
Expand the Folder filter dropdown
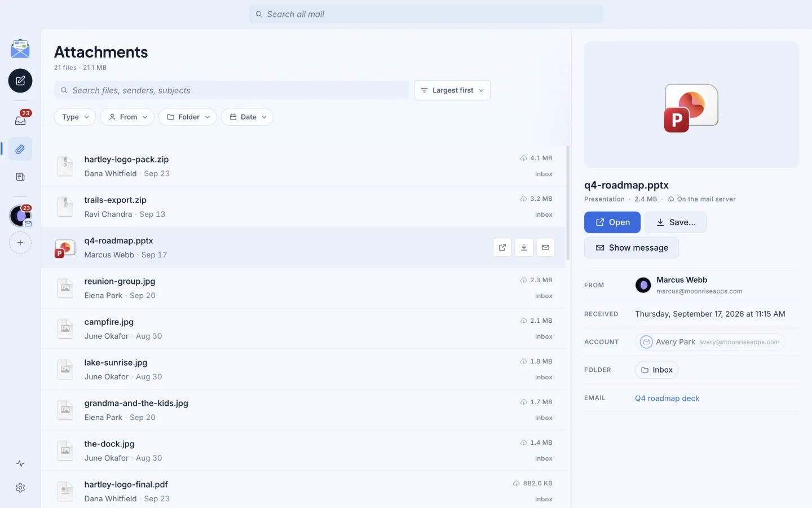click(x=188, y=117)
